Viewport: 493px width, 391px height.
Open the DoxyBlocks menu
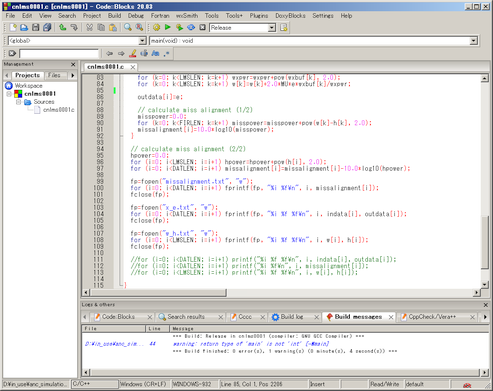(290, 16)
